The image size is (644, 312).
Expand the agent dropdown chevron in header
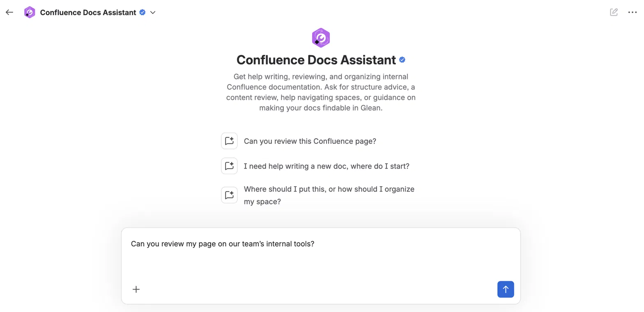pyautogui.click(x=153, y=12)
